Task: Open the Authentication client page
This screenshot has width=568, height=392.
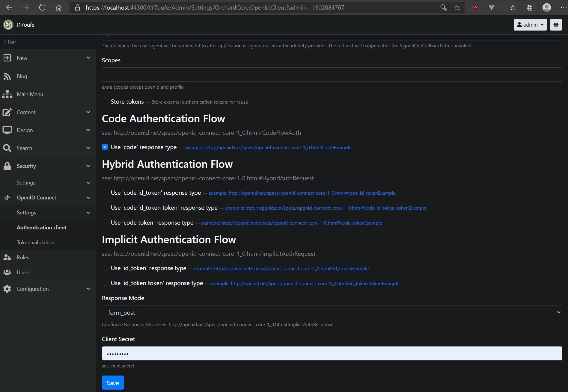Action: coord(41,227)
